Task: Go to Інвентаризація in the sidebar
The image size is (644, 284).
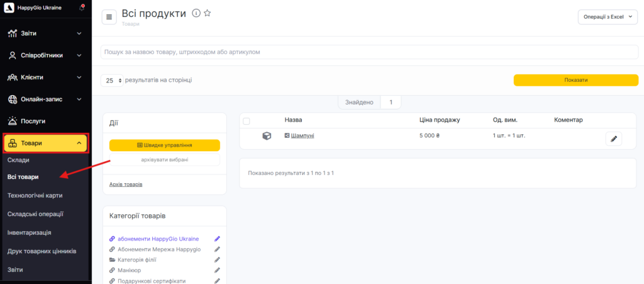Action: point(29,232)
